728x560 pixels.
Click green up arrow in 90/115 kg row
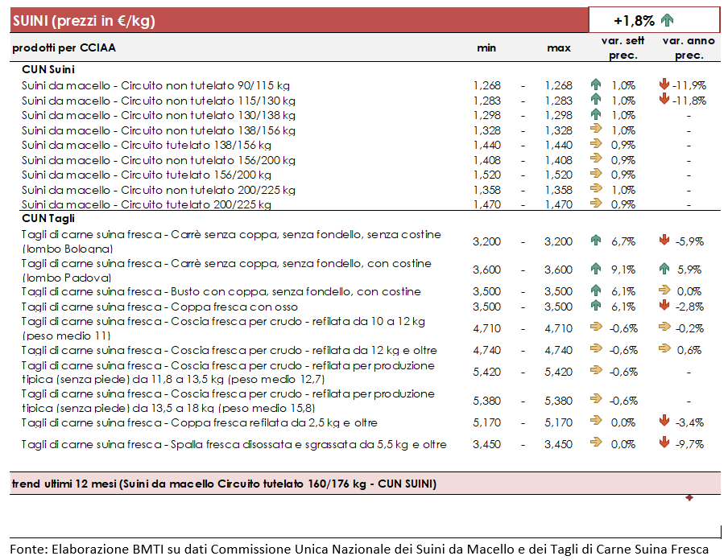(596, 84)
